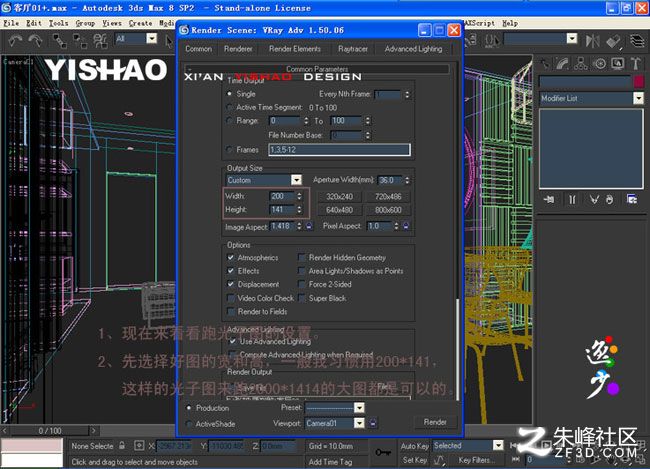Open the Modify command panel tab
This screenshot has width=650, height=469.
(x=563, y=63)
